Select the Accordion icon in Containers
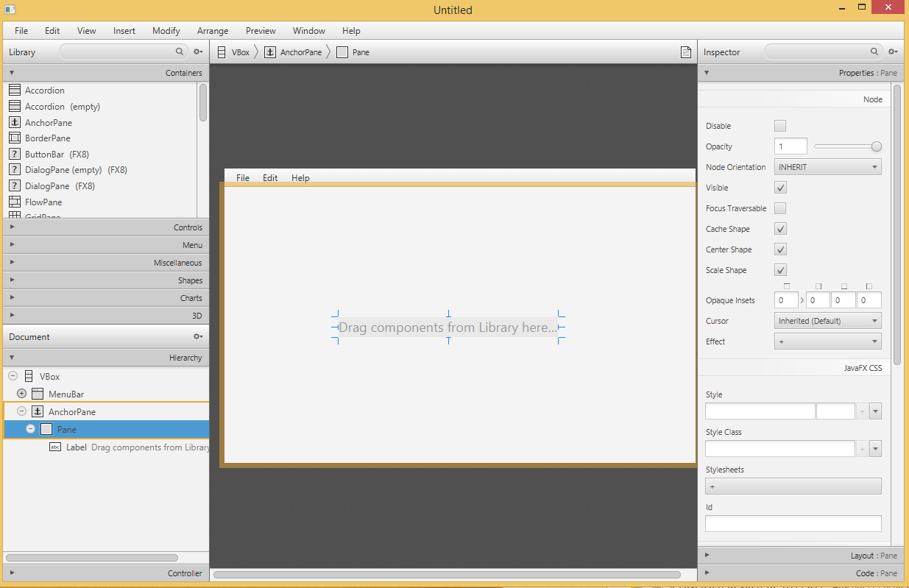 pos(15,90)
